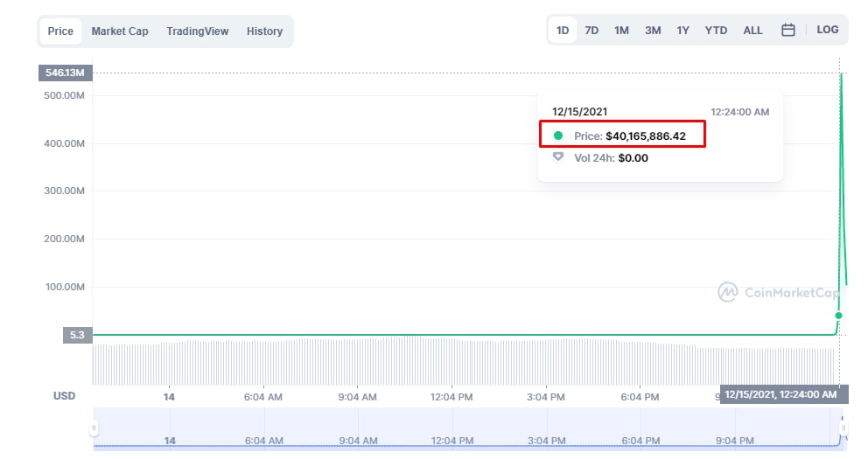Image resolution: width=868 pixels, height=459 pixels.
Task: Select the 7D time range
Action: (591, 30)
